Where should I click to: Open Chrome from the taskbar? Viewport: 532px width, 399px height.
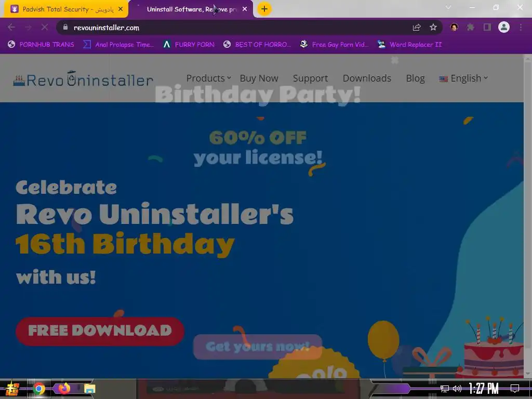pyautogui.click(x=38, y=389)
